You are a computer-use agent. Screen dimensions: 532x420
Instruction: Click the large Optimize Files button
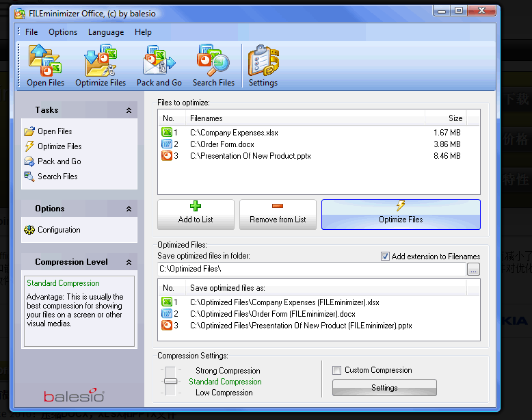[401, 214]
